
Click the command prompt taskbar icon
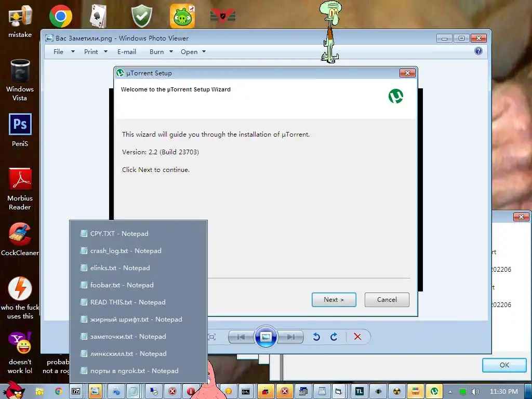(246, 392)
